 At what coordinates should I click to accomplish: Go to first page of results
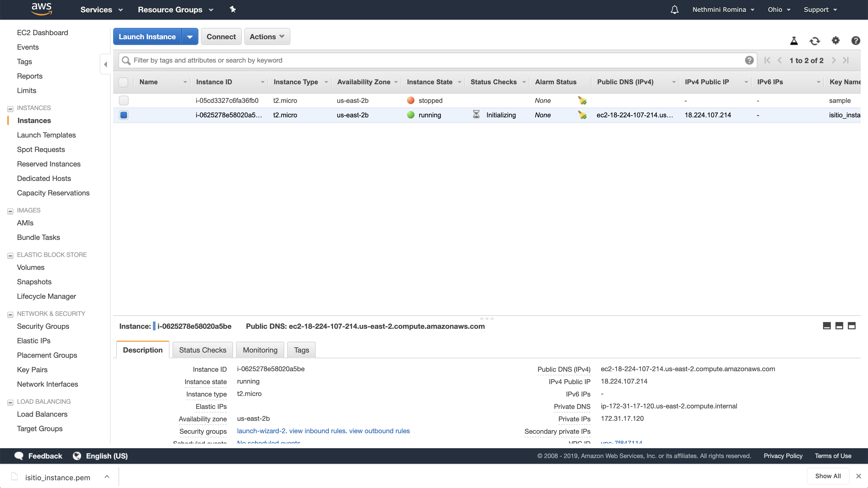click(767, 60)
